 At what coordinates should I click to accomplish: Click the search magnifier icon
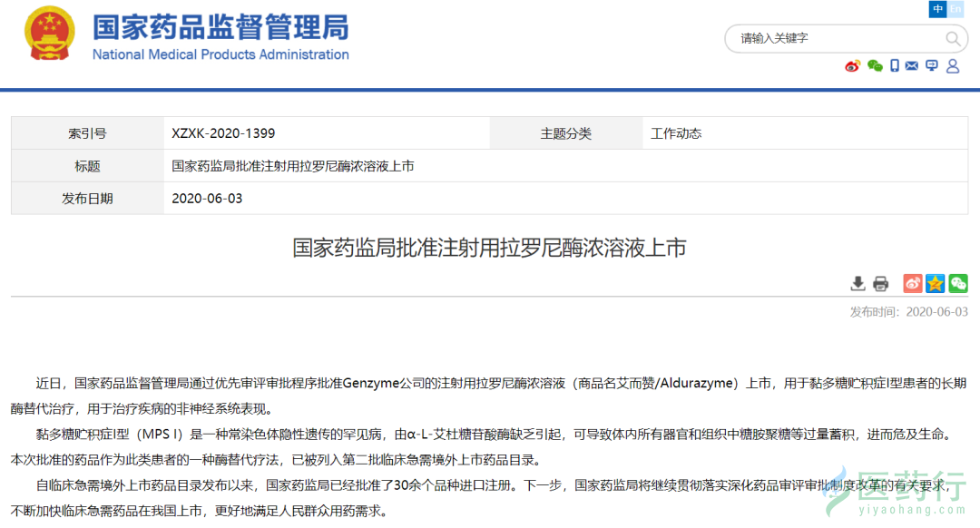point(953,39)
